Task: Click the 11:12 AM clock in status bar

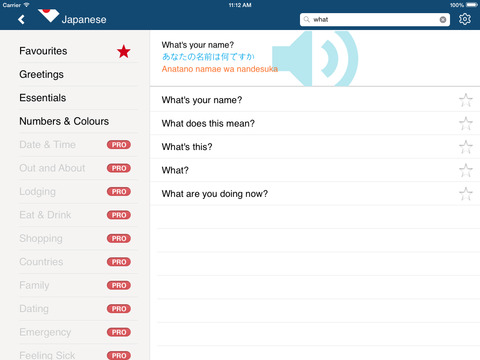Action: coord(240,5)
